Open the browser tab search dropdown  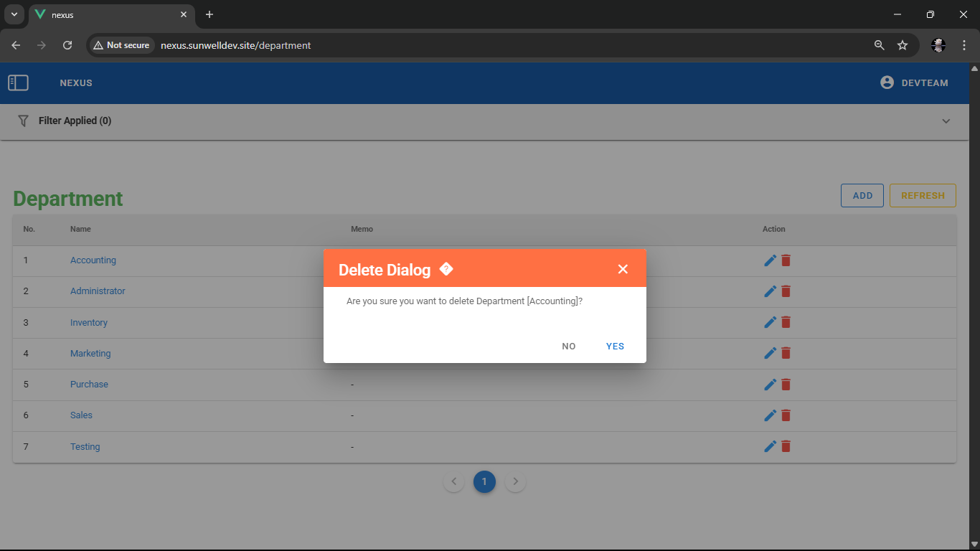[14, 14]
